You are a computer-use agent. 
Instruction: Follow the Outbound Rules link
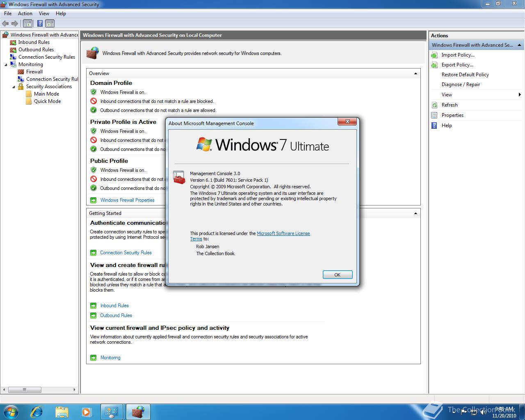pos(116,315)
